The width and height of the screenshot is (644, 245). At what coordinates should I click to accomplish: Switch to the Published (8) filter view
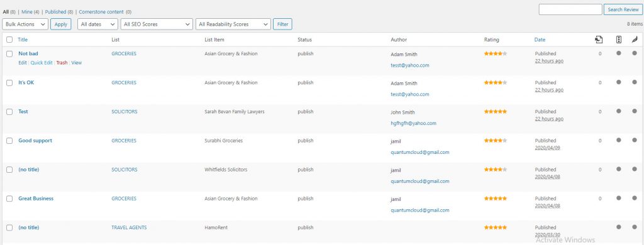click(58, 12)
